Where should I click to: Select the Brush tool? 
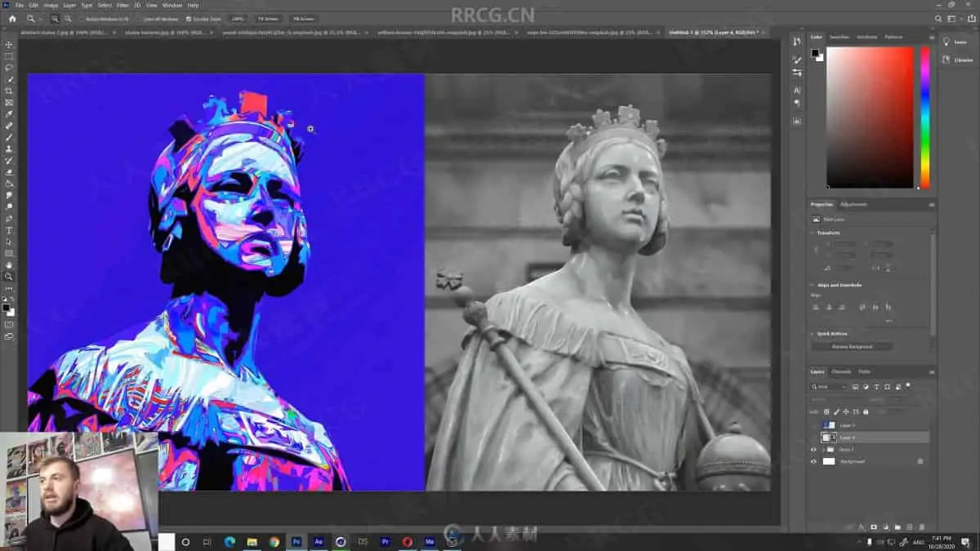pos(9,137)
